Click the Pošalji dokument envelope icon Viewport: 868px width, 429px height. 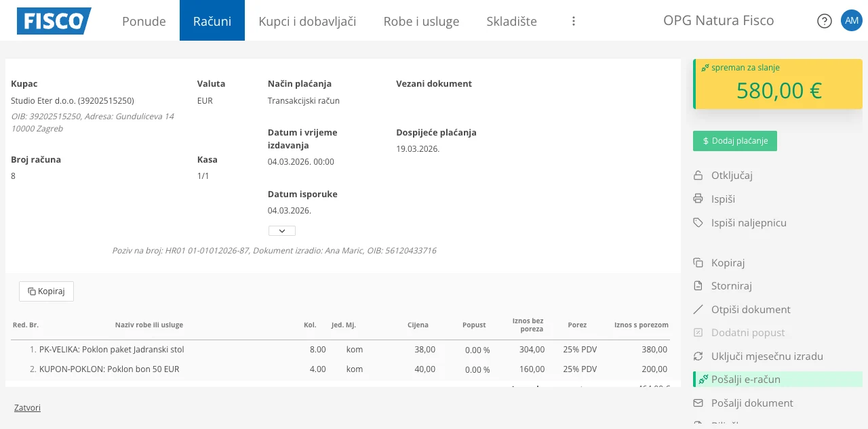(697, 403)
